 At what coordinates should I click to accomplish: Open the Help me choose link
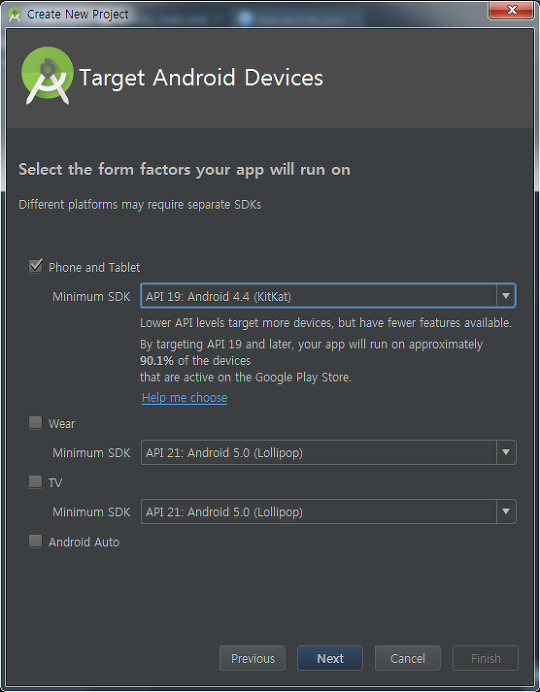[184, 398]
